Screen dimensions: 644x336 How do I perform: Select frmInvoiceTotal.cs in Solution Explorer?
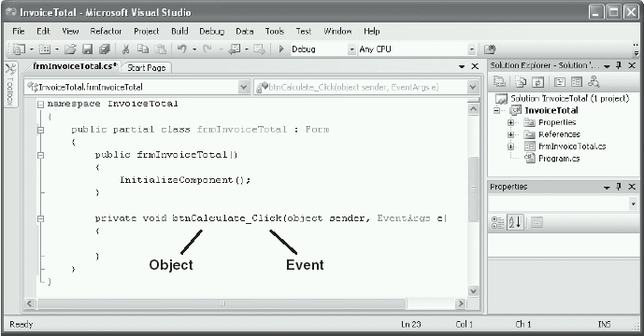tap(572, 147)
